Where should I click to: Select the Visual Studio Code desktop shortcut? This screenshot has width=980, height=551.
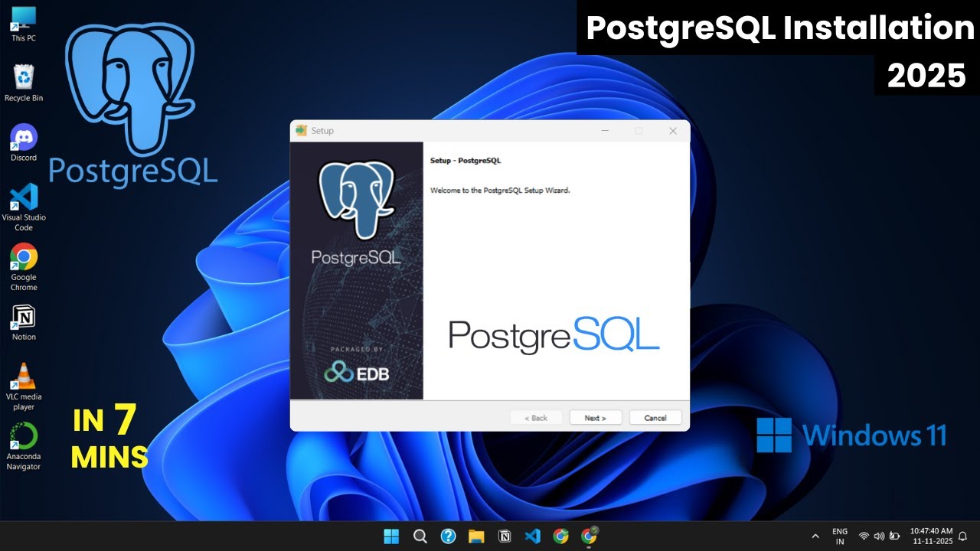24,207
